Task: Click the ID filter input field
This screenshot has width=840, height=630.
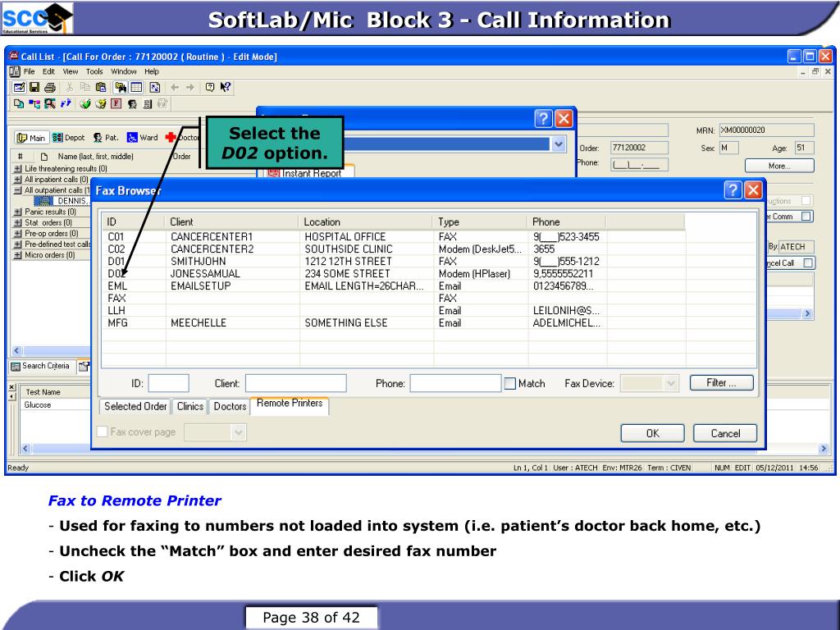Action: pos(169,384)
